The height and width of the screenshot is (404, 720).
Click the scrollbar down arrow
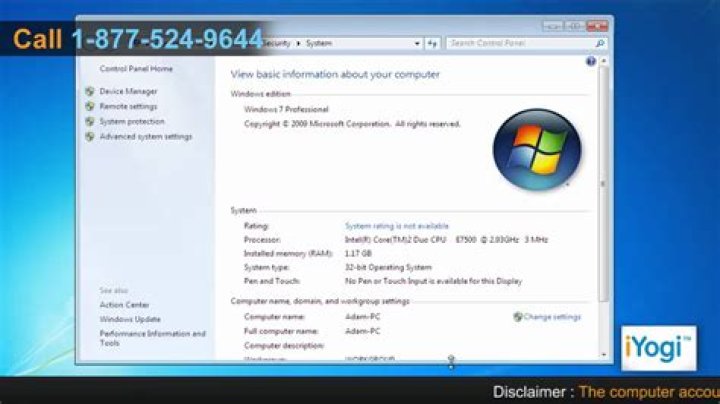pyautogui.click(x=604, y=355)
